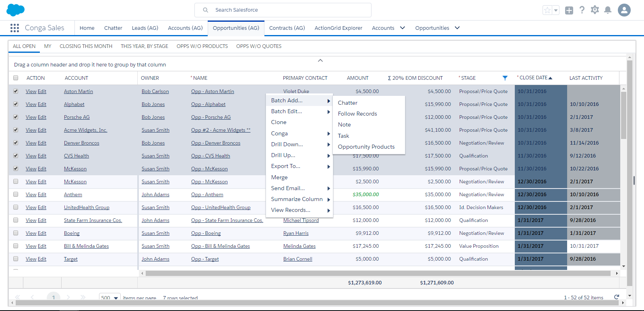This screenshot has height=311, width=644.
Task: Open the Opp - Target link
Action: (205, 259)
